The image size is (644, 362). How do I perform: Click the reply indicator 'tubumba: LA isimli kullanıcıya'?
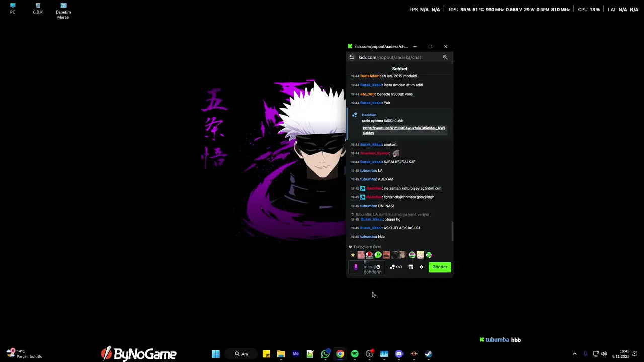tap(390, 214)
